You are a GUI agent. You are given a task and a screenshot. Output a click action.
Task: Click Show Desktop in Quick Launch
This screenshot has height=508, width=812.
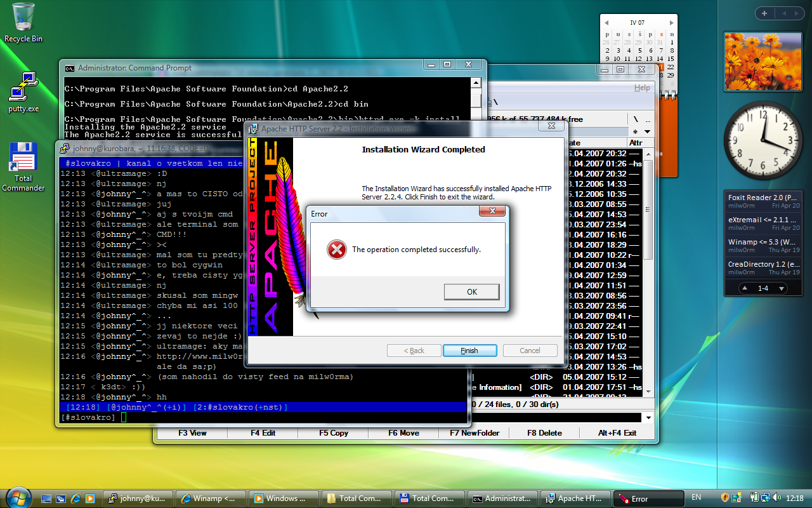click(48, 498)
